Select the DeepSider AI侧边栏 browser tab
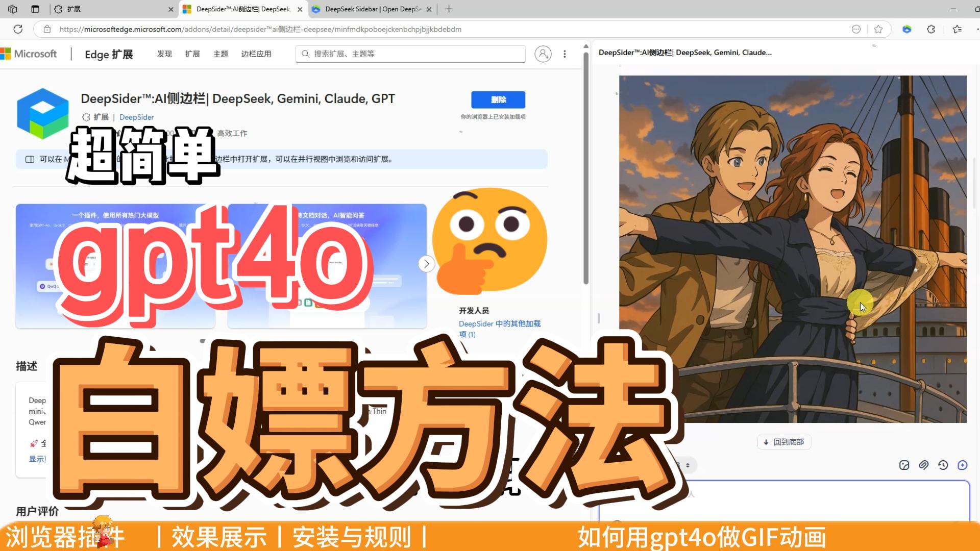 click(x=242, y=9)
